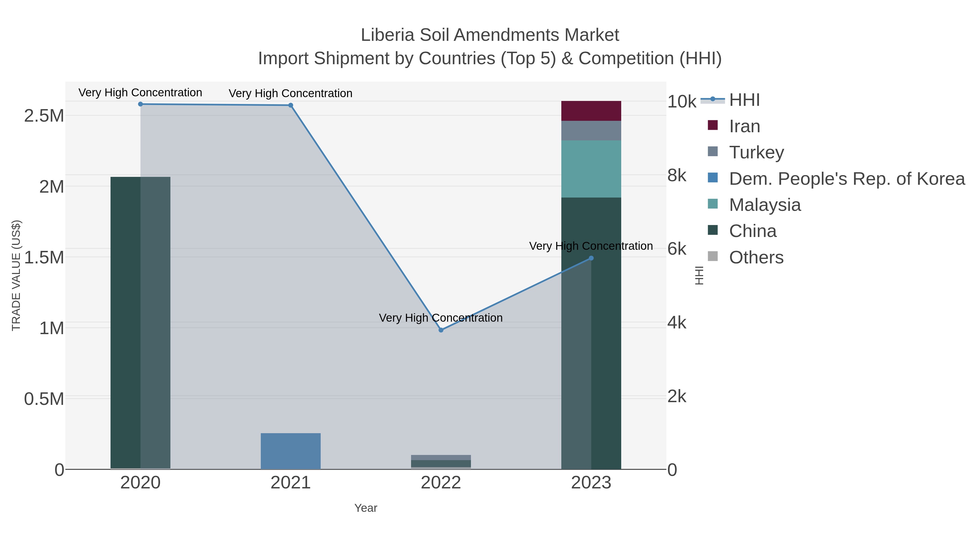Click the 'Year' axis title
980x551 pixels.
[366, 508]
